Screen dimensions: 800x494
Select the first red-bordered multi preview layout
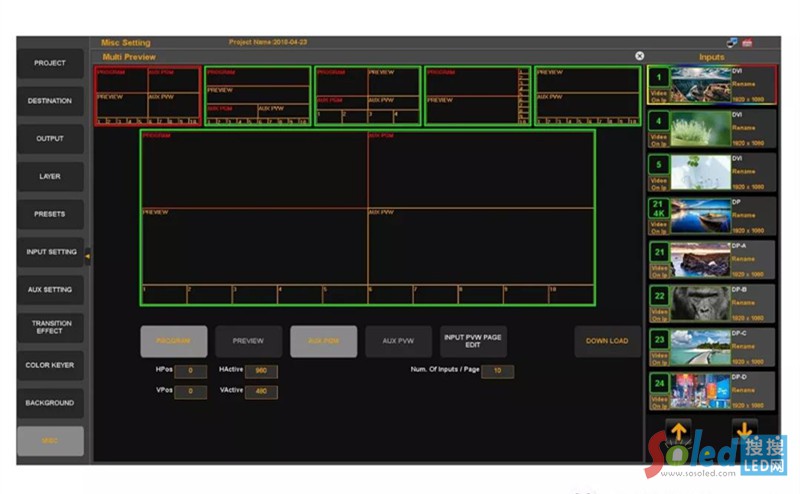click(x=147, y=96)
